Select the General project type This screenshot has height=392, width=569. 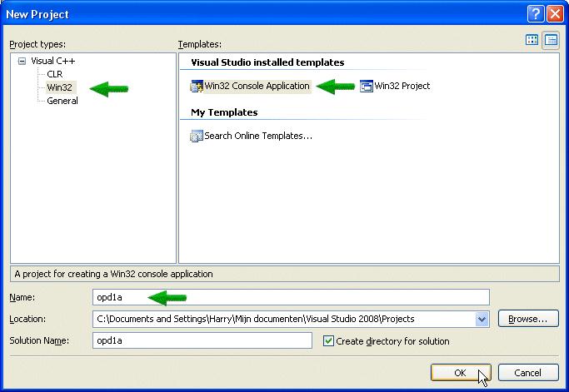click(x=62, y=101)
